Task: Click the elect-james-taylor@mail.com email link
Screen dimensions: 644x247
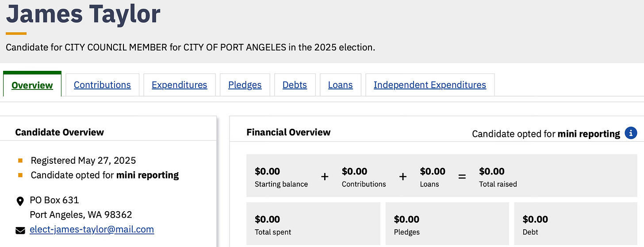Action: [x=92, y=229]
